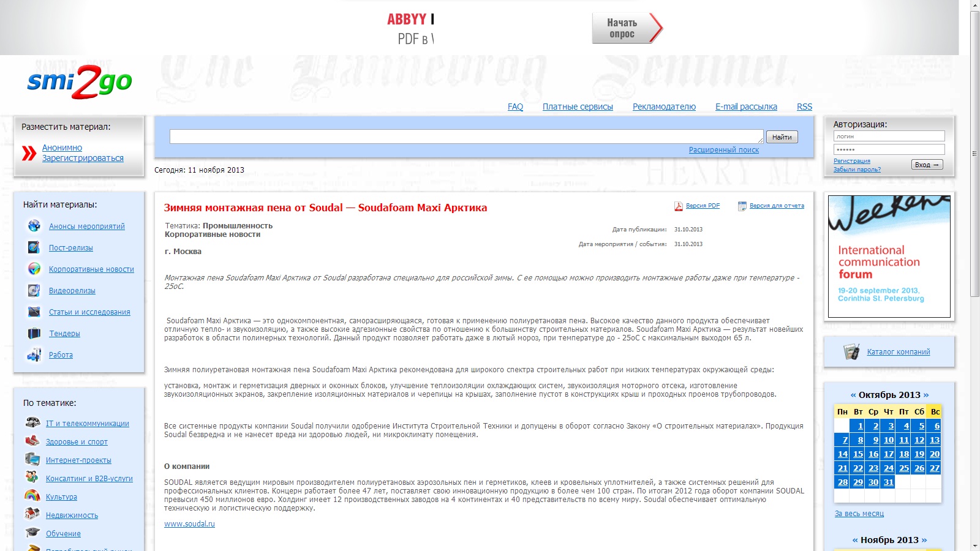
Task: Click the catalog icon beside Каталог компаний
Action: click(x=851, y=351)
